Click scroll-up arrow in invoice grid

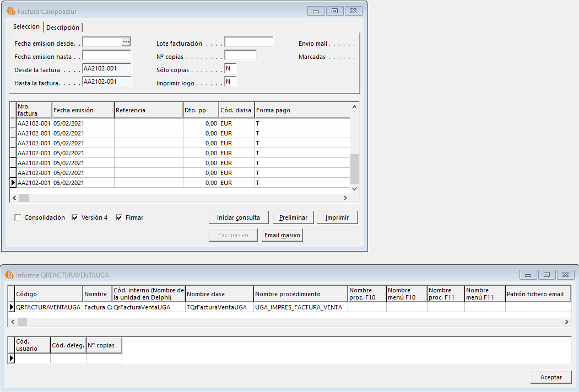point(354,107)
